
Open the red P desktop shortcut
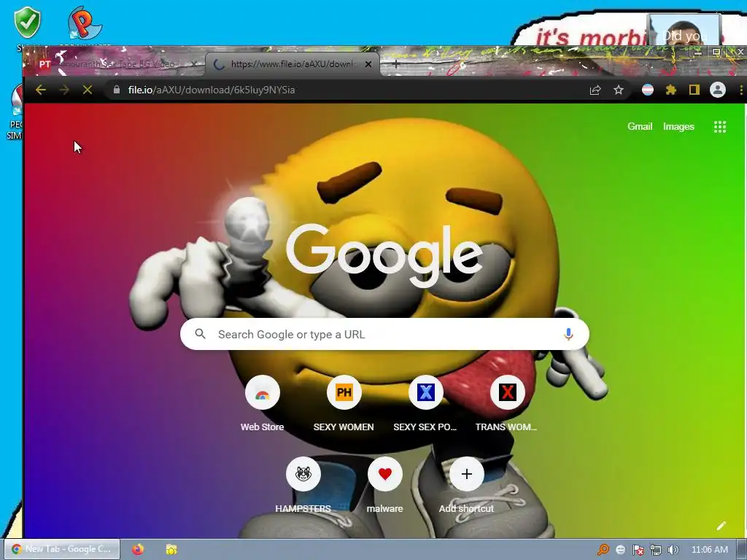click(x=84, y=24)
